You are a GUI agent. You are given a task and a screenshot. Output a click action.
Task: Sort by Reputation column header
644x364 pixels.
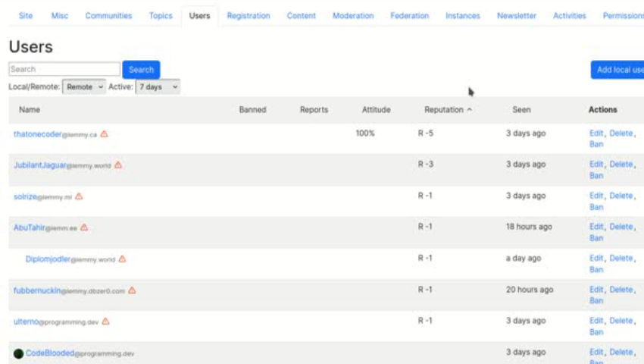click(x=448, y=110)
